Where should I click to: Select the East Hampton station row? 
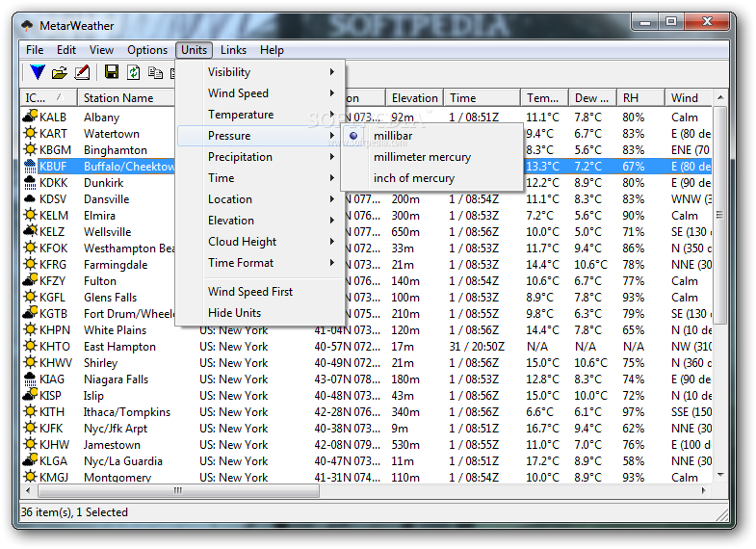pyautogui.click(x=366, y=346)
